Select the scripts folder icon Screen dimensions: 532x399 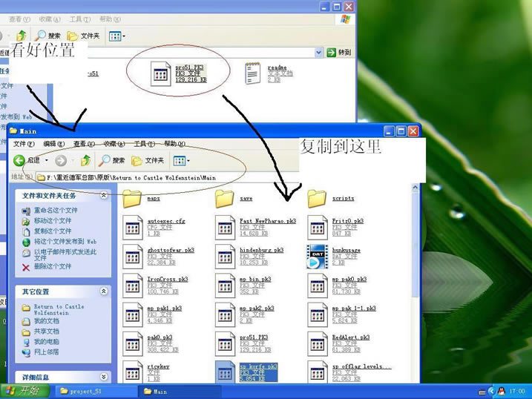(x=317, y=198)
